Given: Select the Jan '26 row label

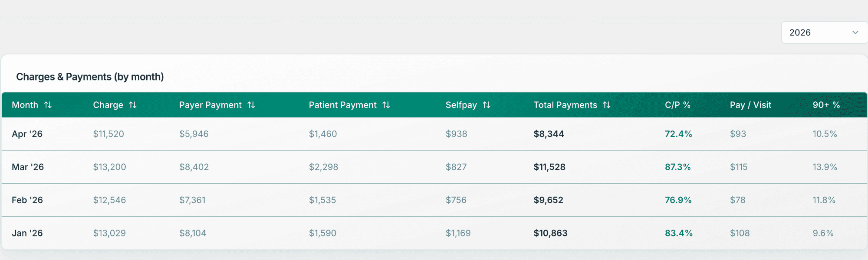Looking at the screenshot, I should click(x=27, y=233).
